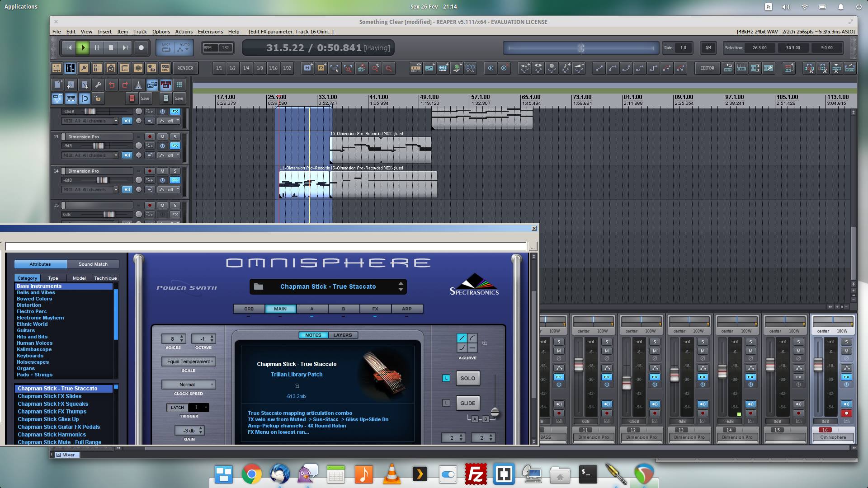This screenshot has width=868, height=488.
Task: Click the new project document icon
Action: tap(57, 85)
